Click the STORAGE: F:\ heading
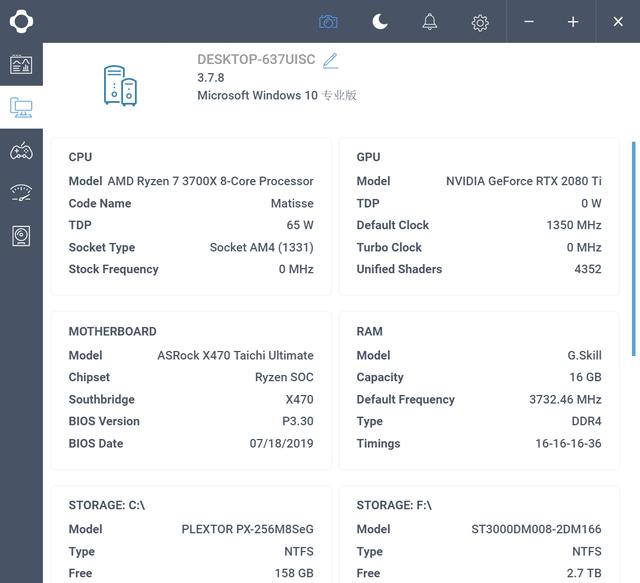Screen dimensions: 640x583 pos(394,505)
